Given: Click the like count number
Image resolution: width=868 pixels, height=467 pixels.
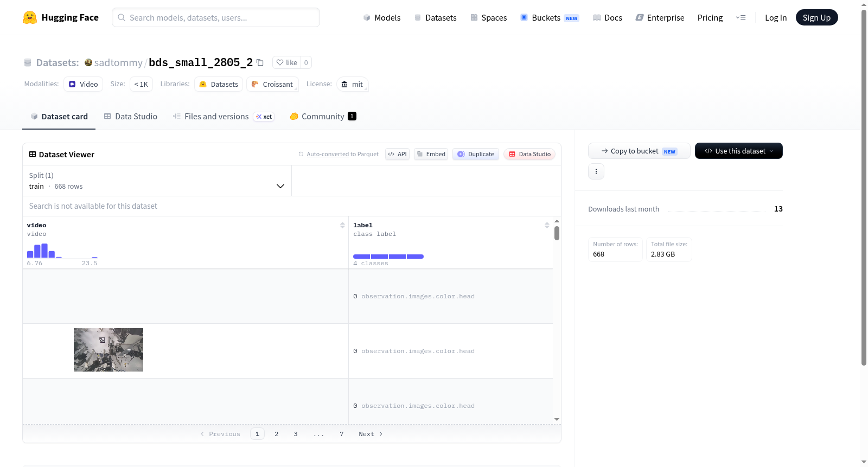Looking at the screenshot, I should click(306, 62).
